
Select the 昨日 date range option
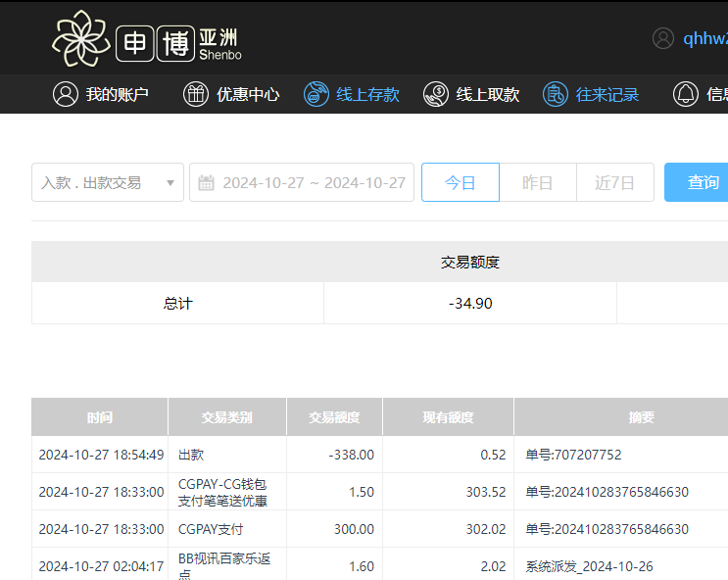point(537,183)
